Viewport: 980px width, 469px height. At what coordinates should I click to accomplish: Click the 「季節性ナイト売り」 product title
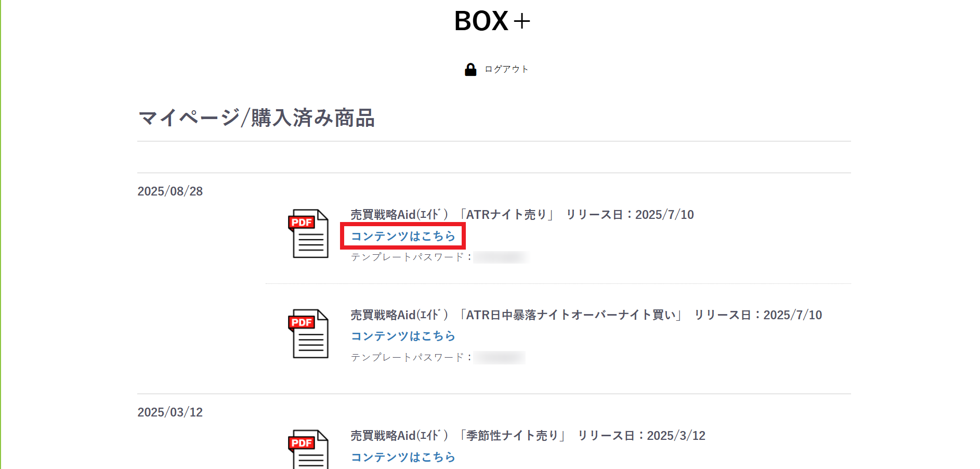tap(512, 436)
